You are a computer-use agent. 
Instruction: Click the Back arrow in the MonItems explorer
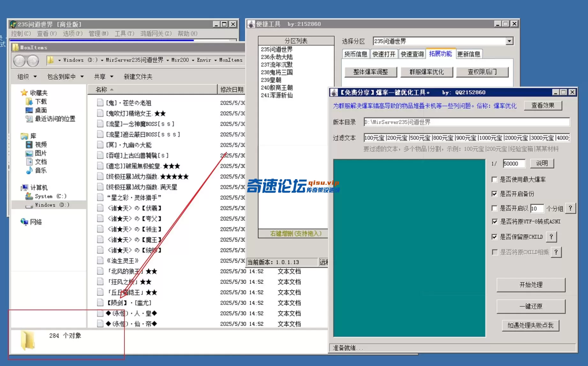click(x=19, y=61)
